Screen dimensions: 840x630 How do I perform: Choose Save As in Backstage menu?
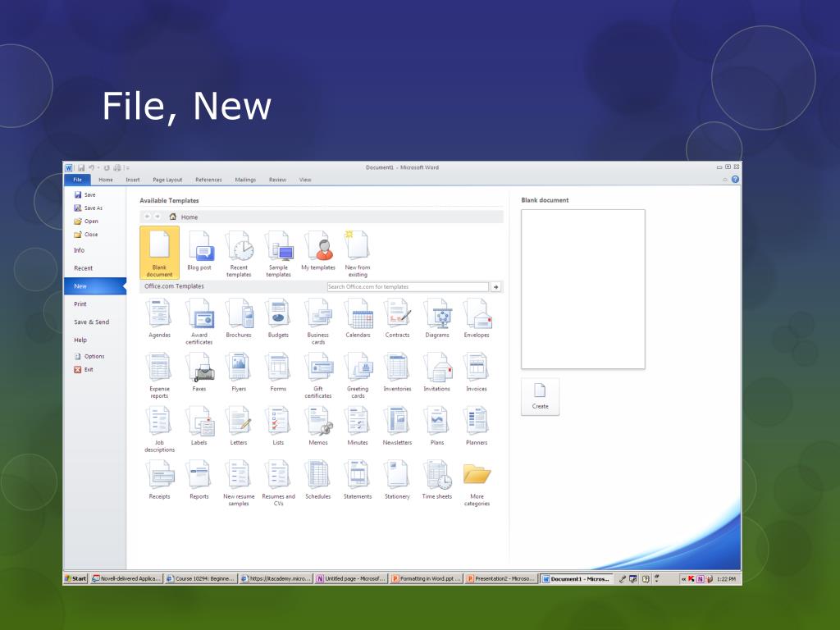point(89,208)
